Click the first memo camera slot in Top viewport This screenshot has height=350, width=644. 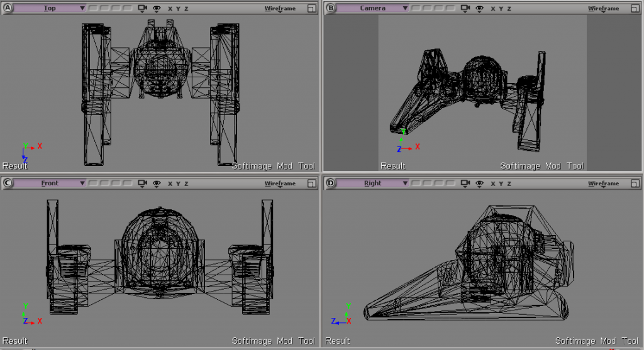93,8
